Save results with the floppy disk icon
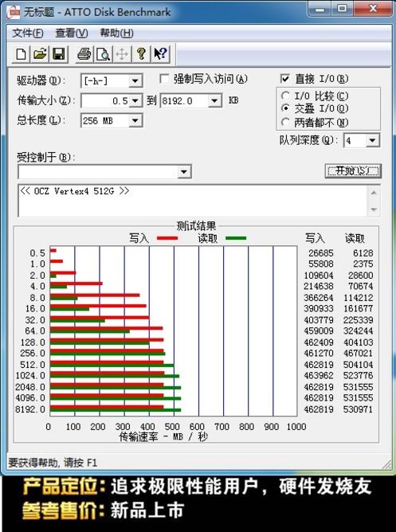 point(59,54)
